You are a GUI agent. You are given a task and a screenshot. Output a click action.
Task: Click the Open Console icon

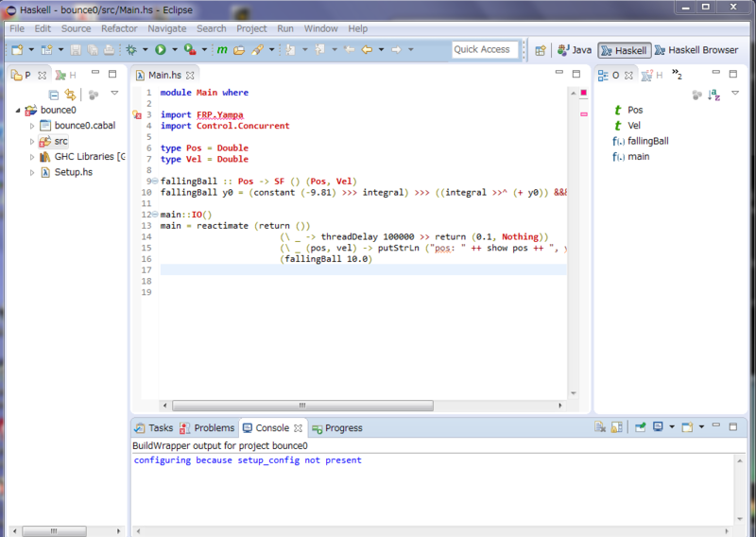click(687, 427)
